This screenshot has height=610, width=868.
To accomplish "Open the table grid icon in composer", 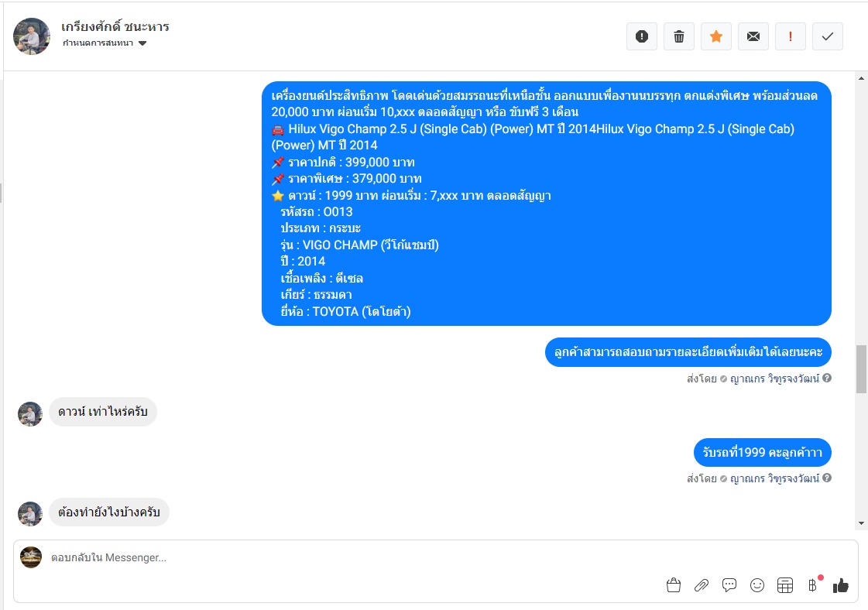I will pyautogui.click(x=785, y=585).
